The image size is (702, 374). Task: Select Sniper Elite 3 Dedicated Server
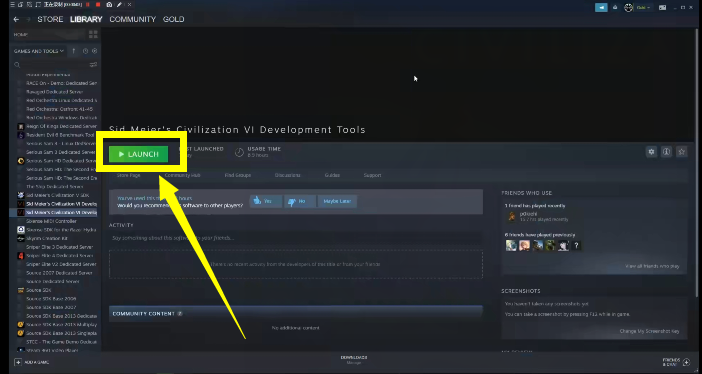pos(59,247)
